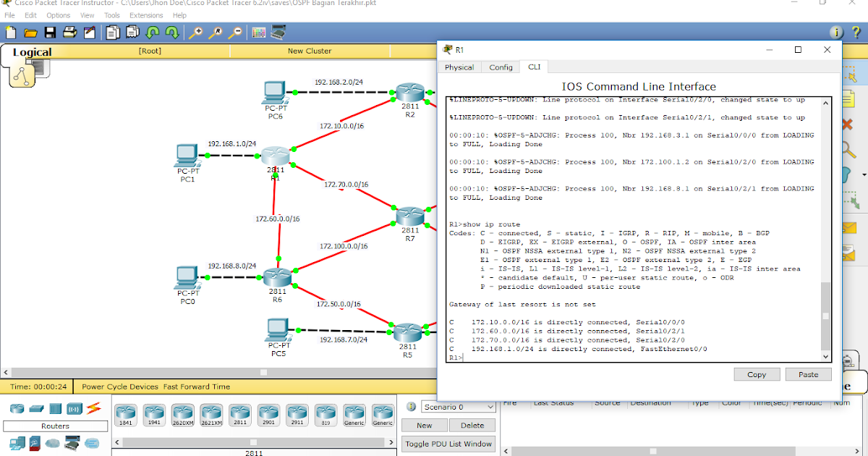Open the Extensions menu

tap(148, 14)
